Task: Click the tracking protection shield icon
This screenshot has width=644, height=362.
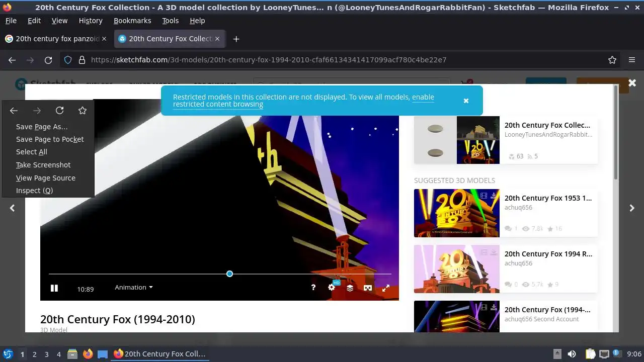Action: (68, 60)
